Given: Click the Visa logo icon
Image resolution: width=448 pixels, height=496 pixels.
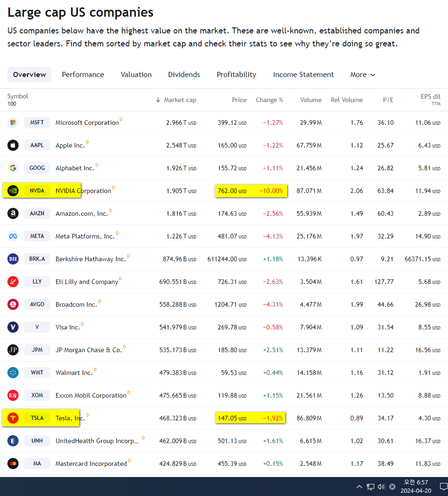Looking at the screenshot, I should point(13,327).
